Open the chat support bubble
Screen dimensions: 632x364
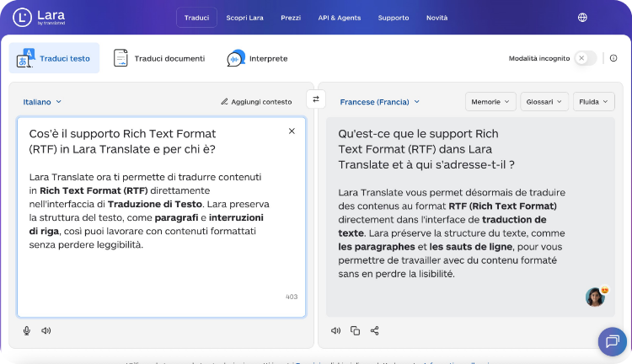coord(613,341)
